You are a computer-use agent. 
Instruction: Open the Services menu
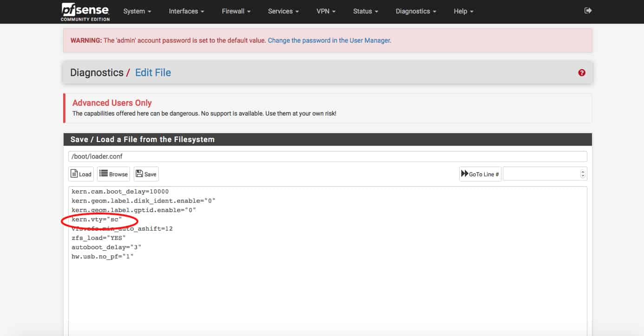(283, 11)
